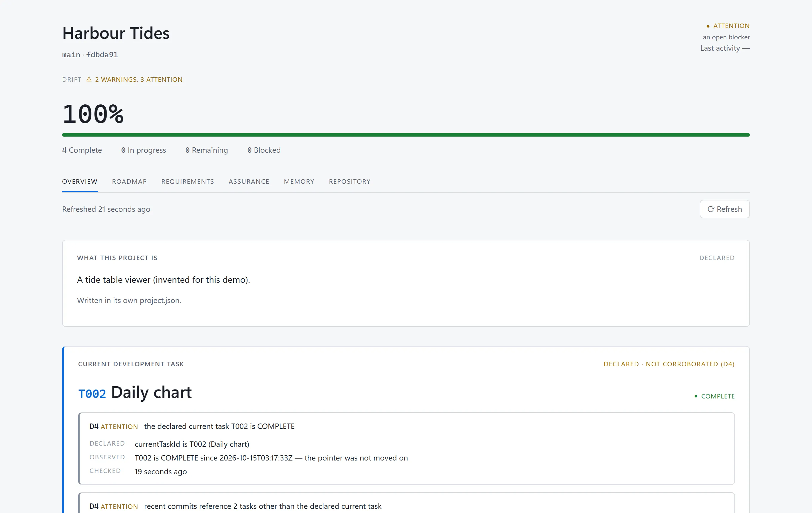Click the observed "T002 is COMPLETE since" line
812x513 pixels.
(x=271, y=458)
